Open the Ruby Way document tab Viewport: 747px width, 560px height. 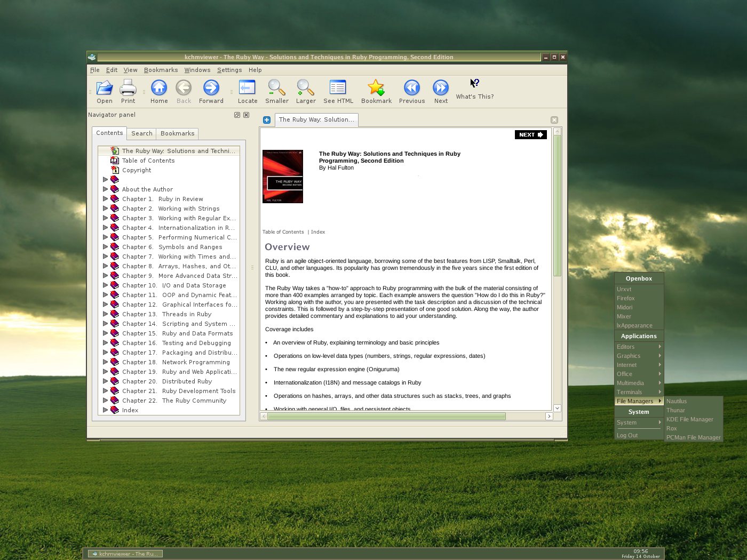click(316, 119)
